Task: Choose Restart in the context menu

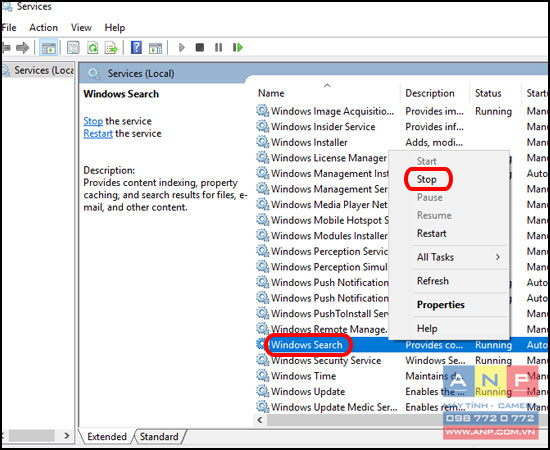Action: (x=431, y=233)
